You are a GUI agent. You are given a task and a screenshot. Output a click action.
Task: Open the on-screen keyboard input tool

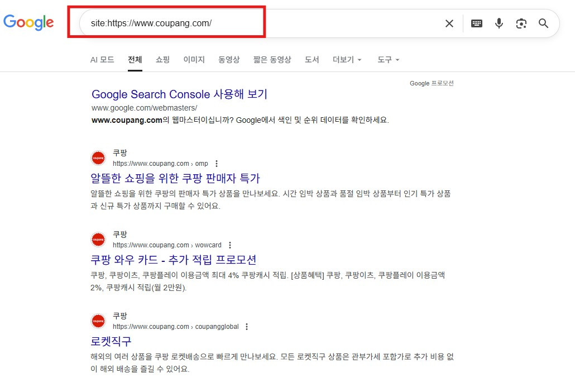pyautogui.click(x=476, y=23)
